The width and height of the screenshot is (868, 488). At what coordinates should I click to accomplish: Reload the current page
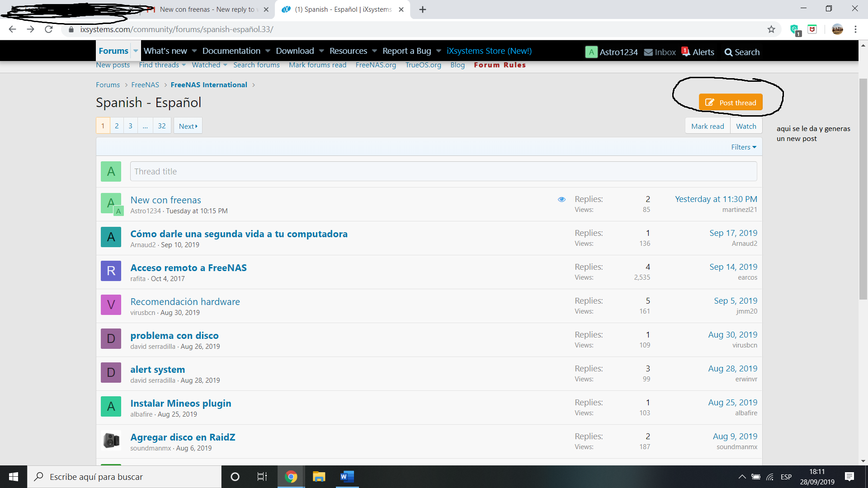[x=49, y=29]
